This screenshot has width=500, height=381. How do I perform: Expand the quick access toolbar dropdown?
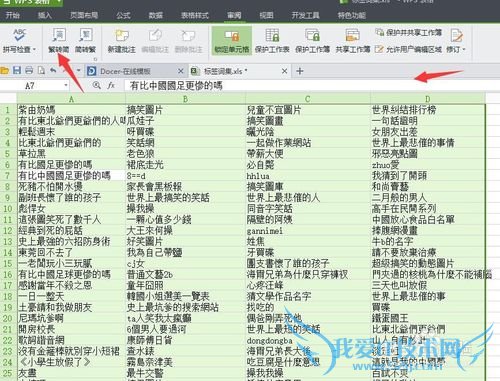click(79, 70)
